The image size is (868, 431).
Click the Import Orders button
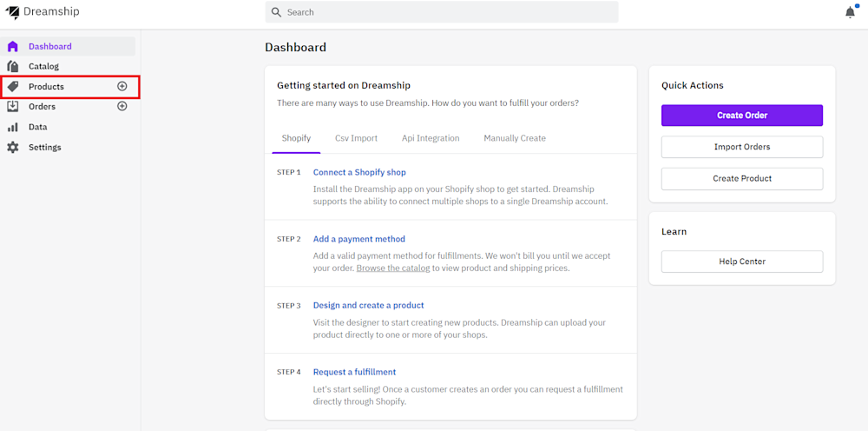pyautogui.click(x=742, y=147)
